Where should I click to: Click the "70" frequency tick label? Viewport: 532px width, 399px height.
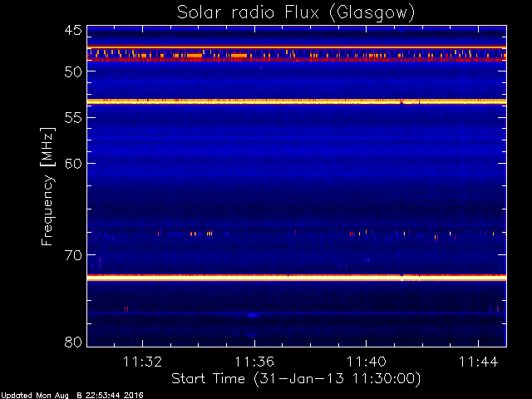tap(73, 255)
